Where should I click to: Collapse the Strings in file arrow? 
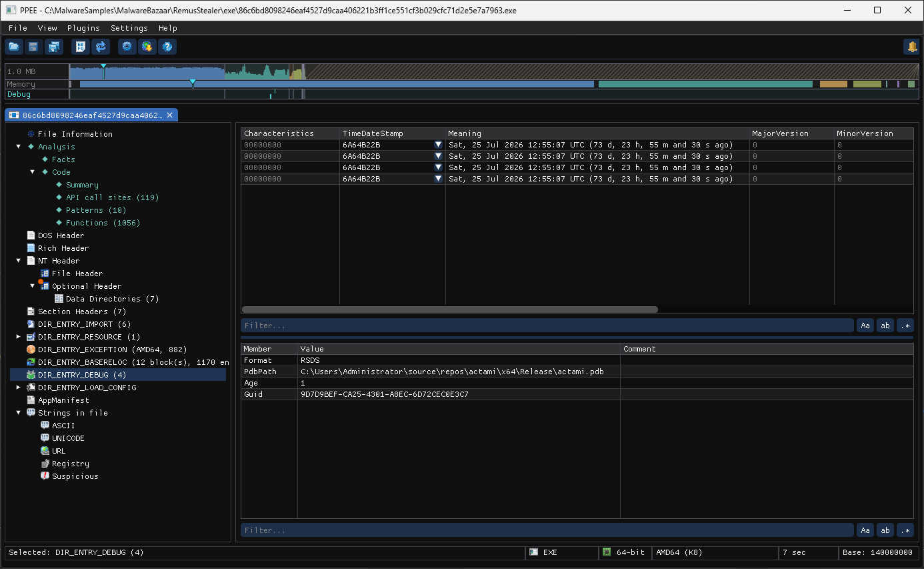(19, 413)
